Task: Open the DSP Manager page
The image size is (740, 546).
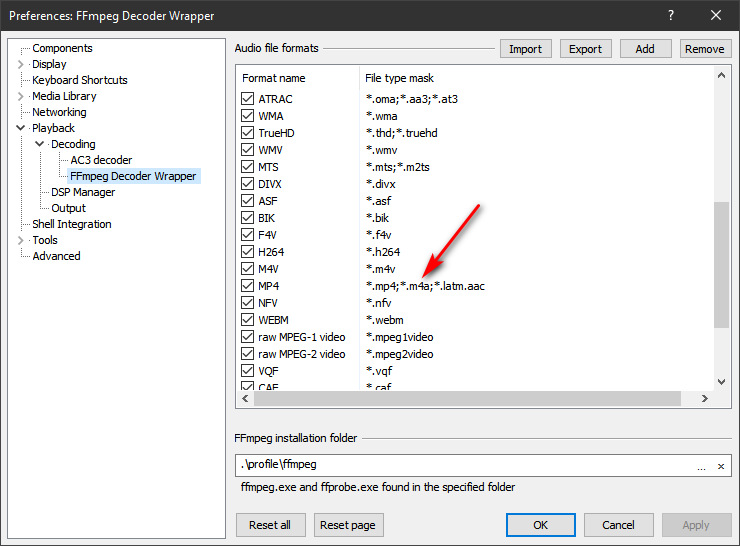Action: (x=83, y=192)
